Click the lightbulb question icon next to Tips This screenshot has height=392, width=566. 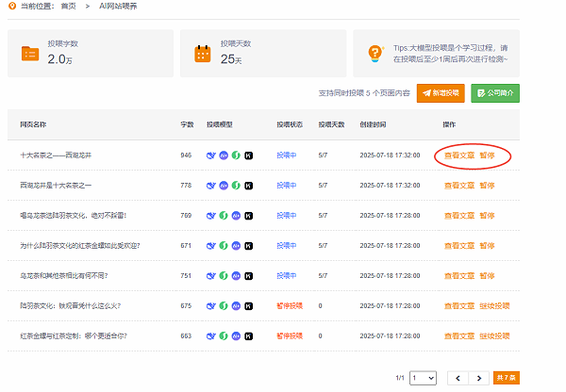(375, 54)
